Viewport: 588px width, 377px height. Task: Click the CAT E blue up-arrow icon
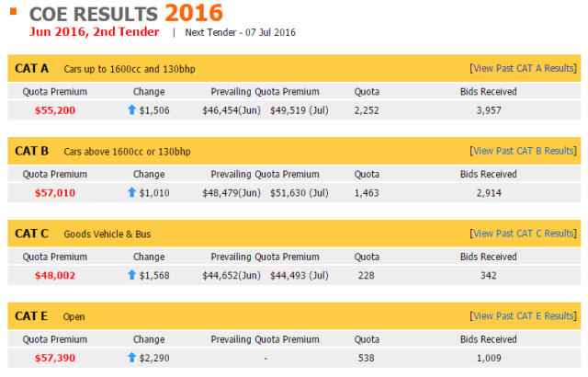point(131,357)
